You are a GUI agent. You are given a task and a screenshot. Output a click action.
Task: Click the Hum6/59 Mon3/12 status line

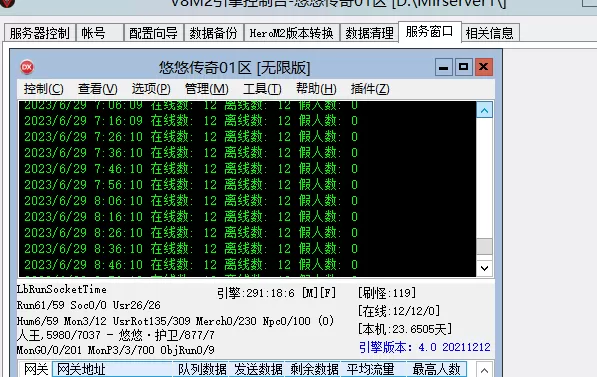pos(176,321)
